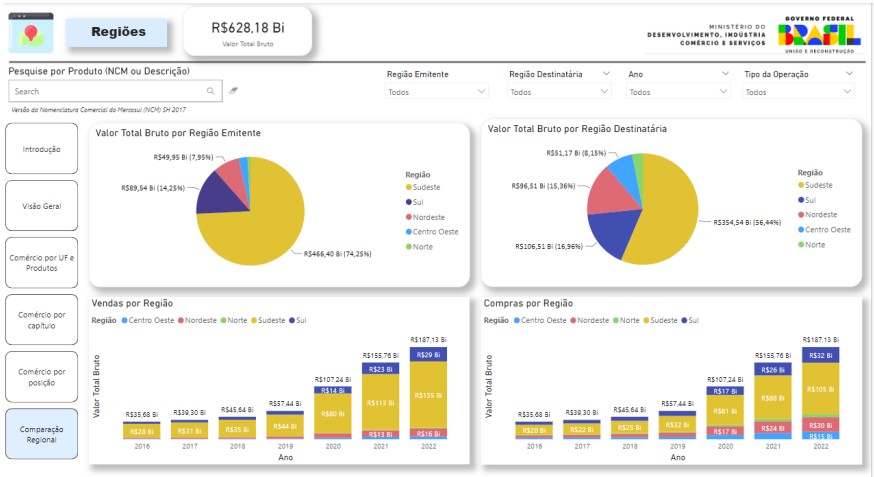Open the Região Destinatária filter dropdown

[559, 92]
